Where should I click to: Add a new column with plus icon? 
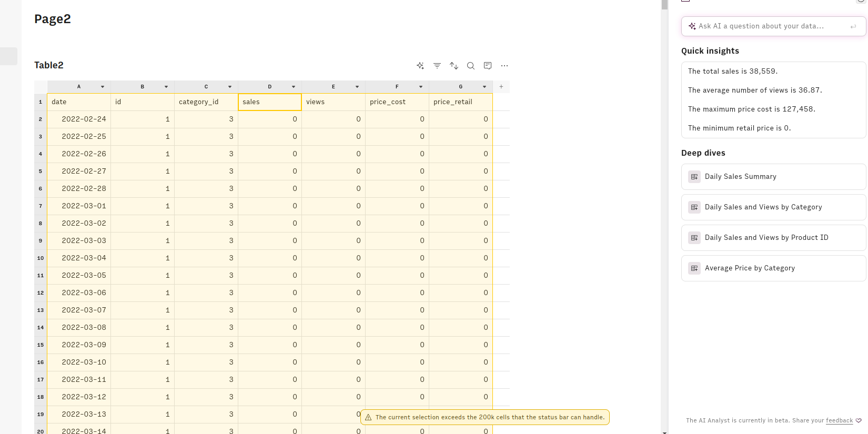point(501,87)
